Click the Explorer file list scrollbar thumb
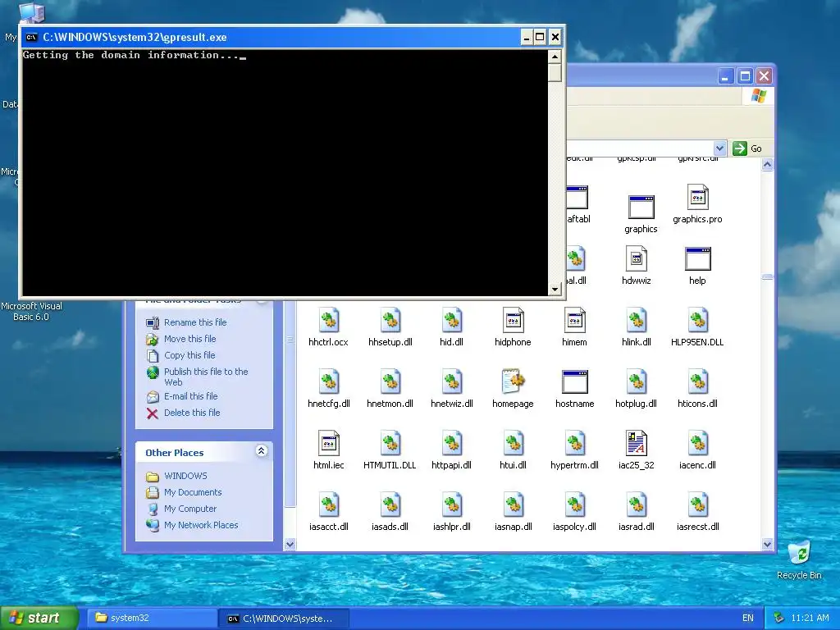 pos(767,277)
